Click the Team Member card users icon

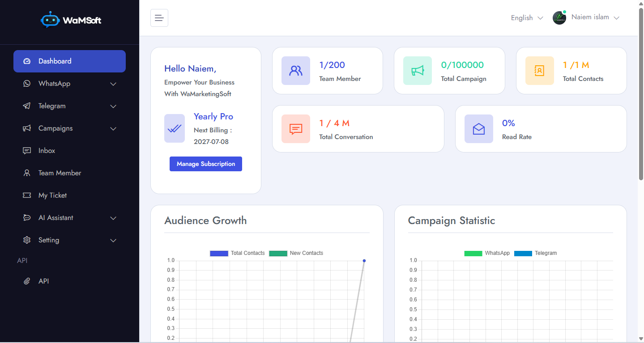296,71
